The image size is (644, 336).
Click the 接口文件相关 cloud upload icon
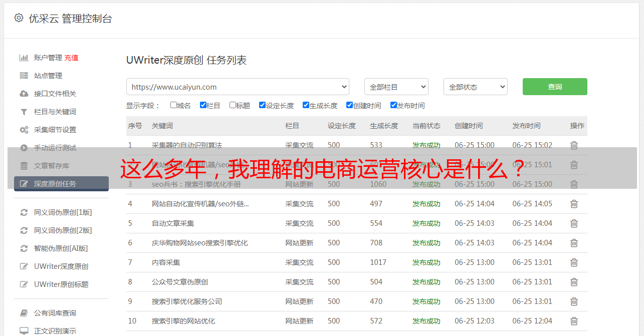pyautogui.click(x=24, y=94)
